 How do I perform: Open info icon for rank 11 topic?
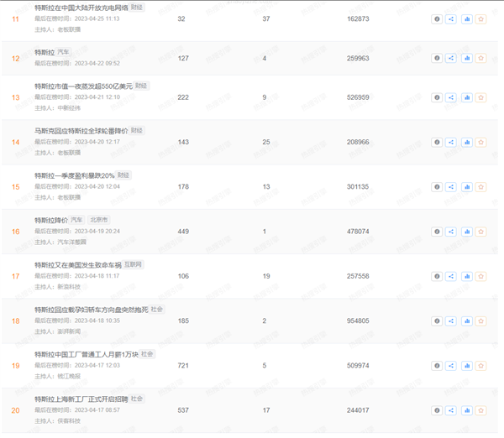[x=437, y=19]
